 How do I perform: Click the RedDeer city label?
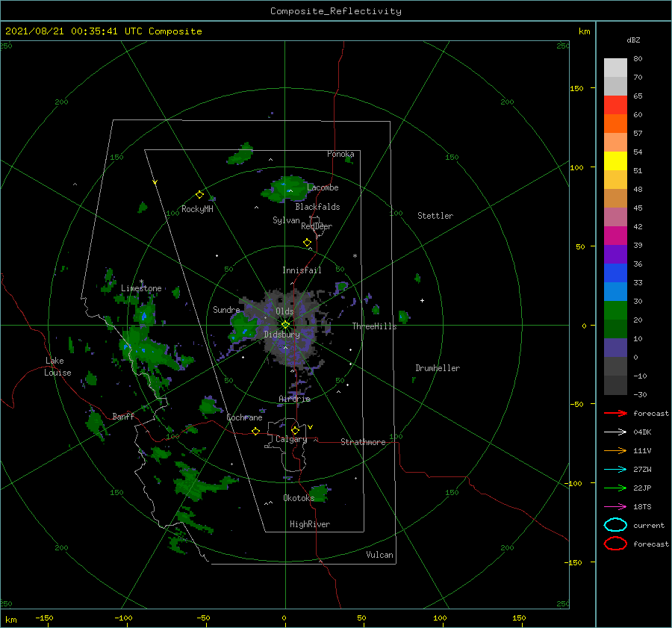tap(317, 226)
